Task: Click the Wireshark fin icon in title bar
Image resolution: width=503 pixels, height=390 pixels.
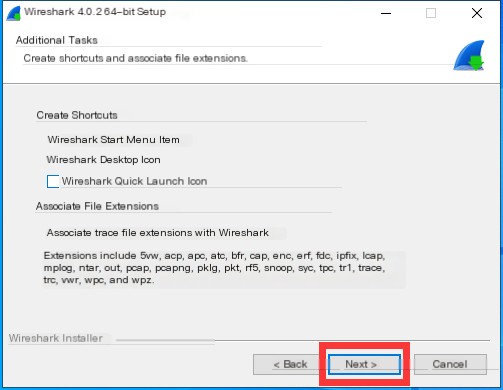Action: 14,14
